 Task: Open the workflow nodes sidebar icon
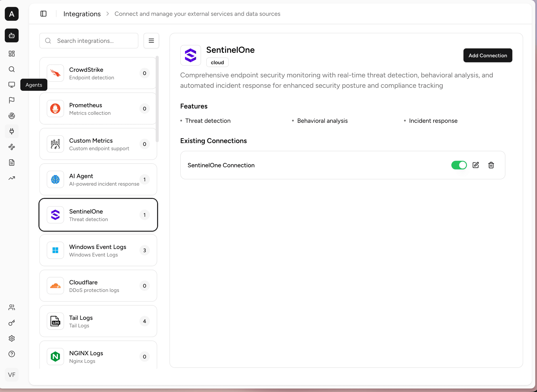coord(12,147)
